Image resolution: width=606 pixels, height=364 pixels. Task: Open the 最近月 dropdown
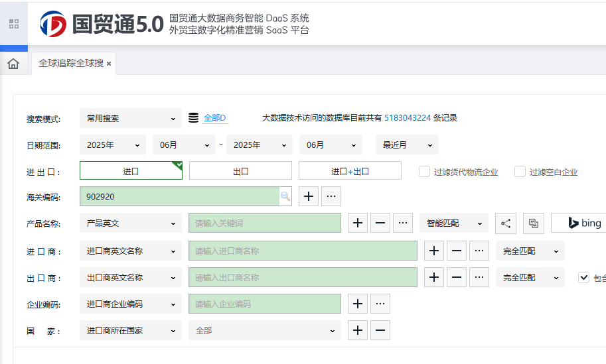[407, 145]
